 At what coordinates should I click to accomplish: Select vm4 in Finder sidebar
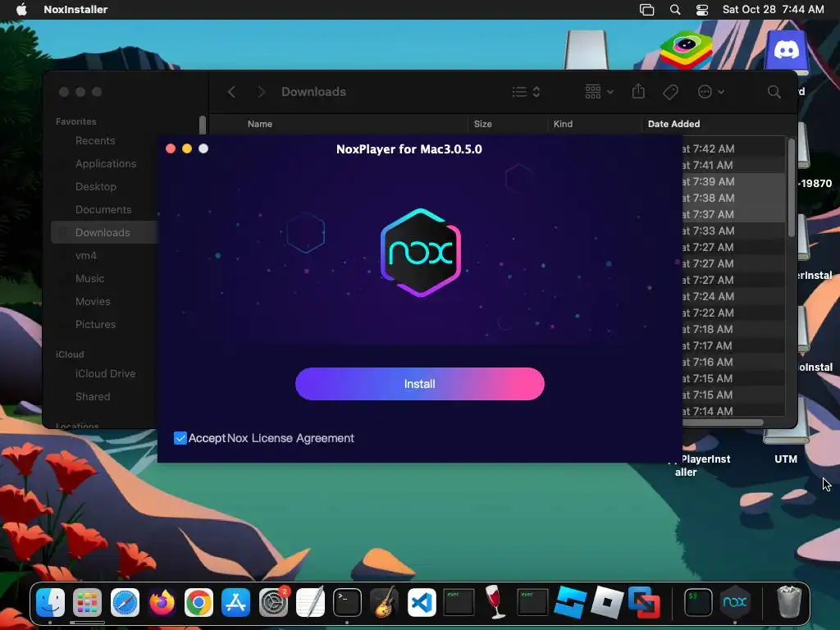85,256
